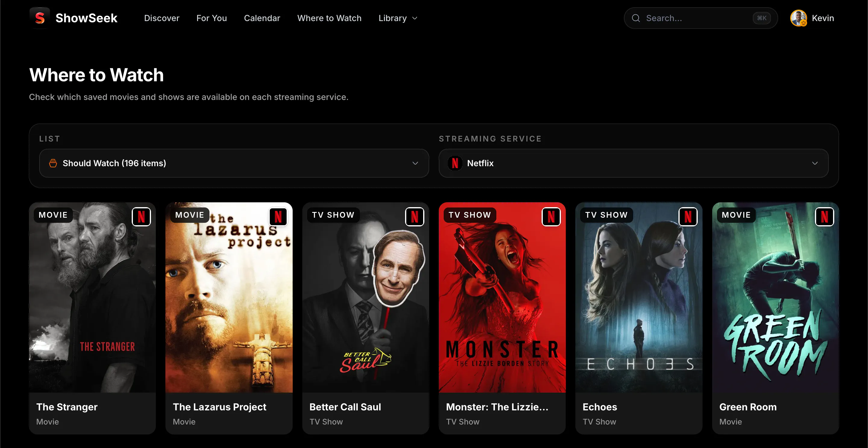This screenshot has height=448, width=868.
Task: Click Better Call Saul poster thumbnail
Action: [366, 297]
